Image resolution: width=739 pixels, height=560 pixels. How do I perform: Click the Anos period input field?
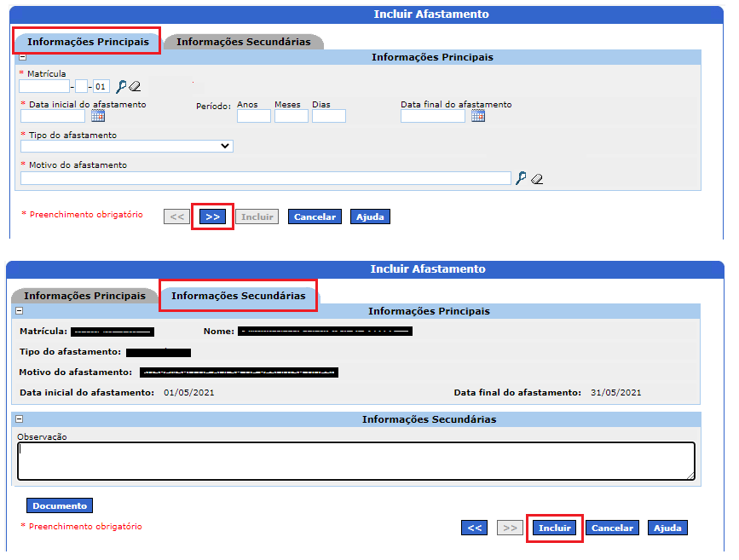coord(253,116)
